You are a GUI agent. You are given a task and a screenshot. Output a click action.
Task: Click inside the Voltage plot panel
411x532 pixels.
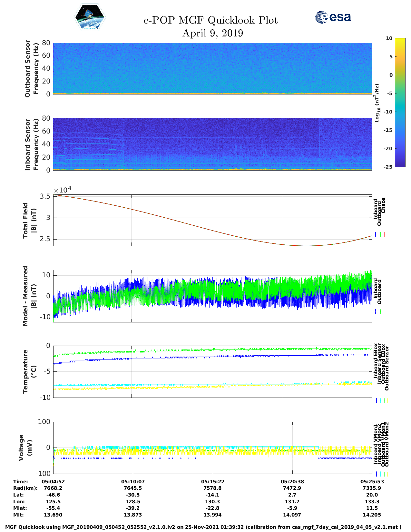pyautogui.click(x=212, y=448)
